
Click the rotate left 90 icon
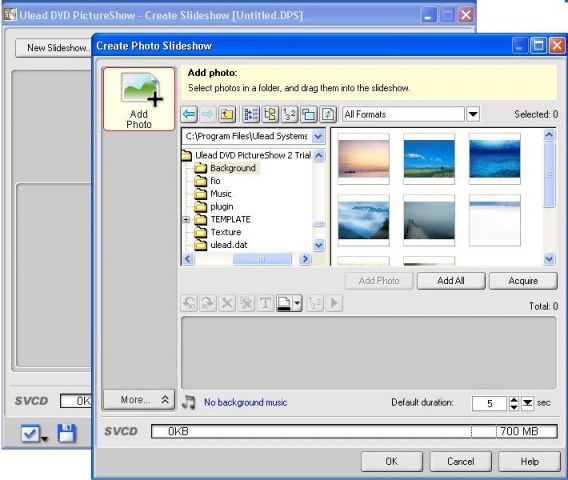point(189,303)
